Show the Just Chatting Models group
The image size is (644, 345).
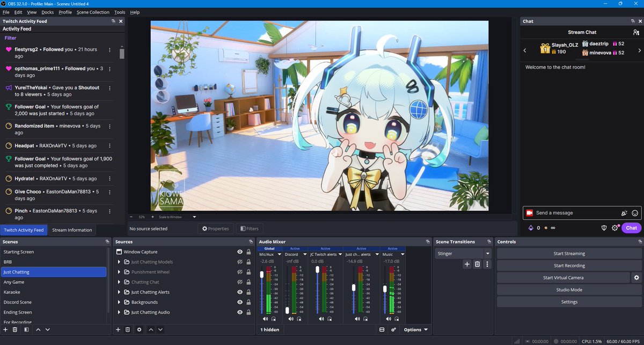(x=240, y=262)
